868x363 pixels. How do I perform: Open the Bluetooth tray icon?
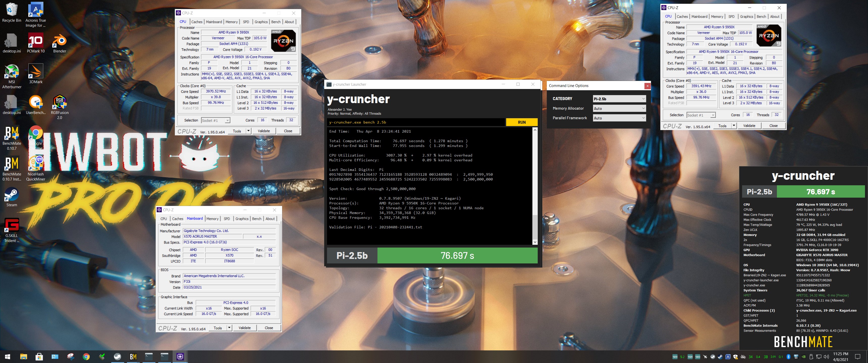789,357
